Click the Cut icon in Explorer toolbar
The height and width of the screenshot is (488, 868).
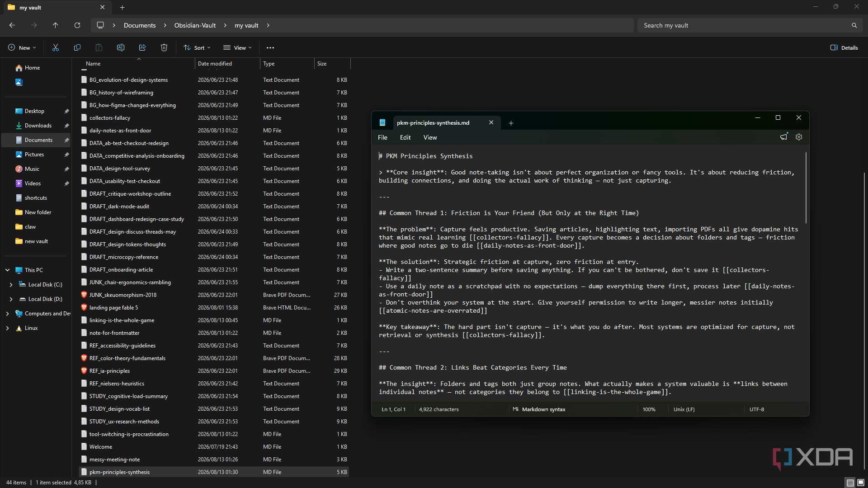point(56,47)
